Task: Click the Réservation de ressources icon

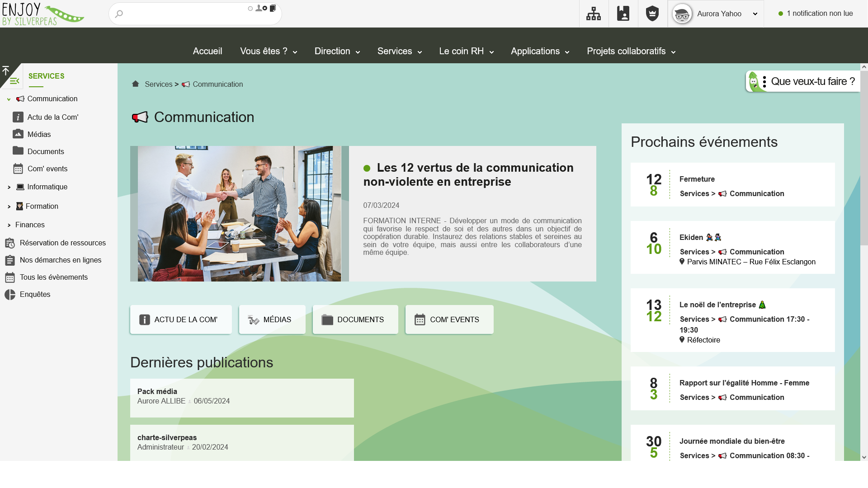Action: [x=10, y=243]
